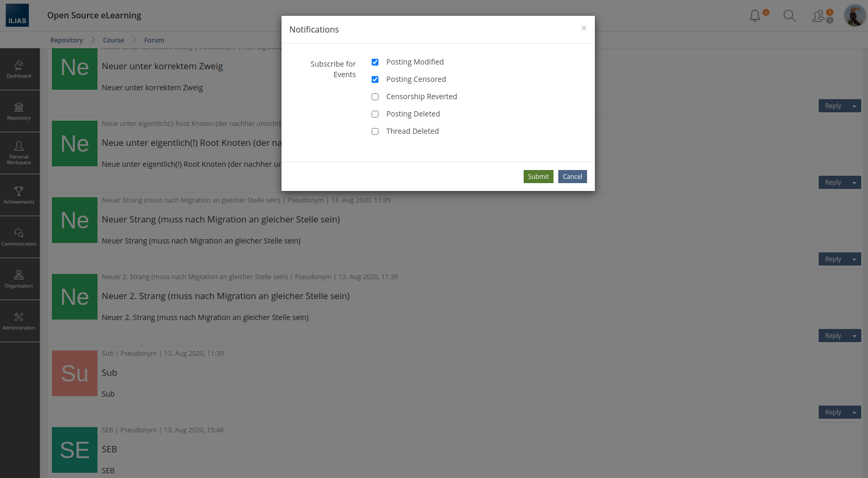Click the 'Posting Deleted' label

pyautogui.click(x=413, y=114)
